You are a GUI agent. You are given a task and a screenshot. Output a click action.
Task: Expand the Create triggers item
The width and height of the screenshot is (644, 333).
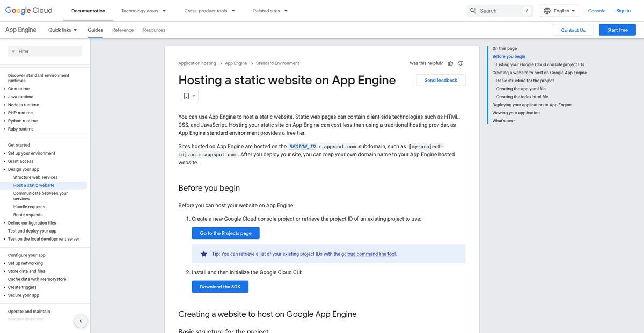tap(5, 287)
